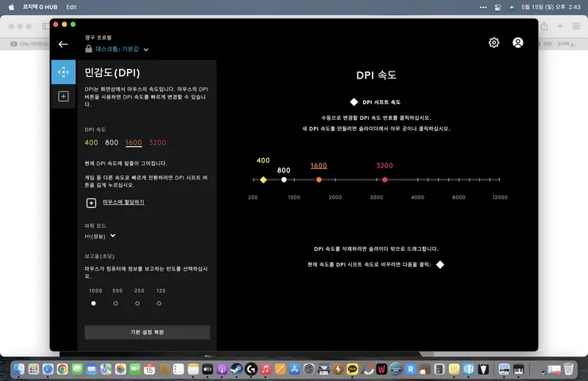Click the yellow 400 DPI slider handle

point(263,180)
